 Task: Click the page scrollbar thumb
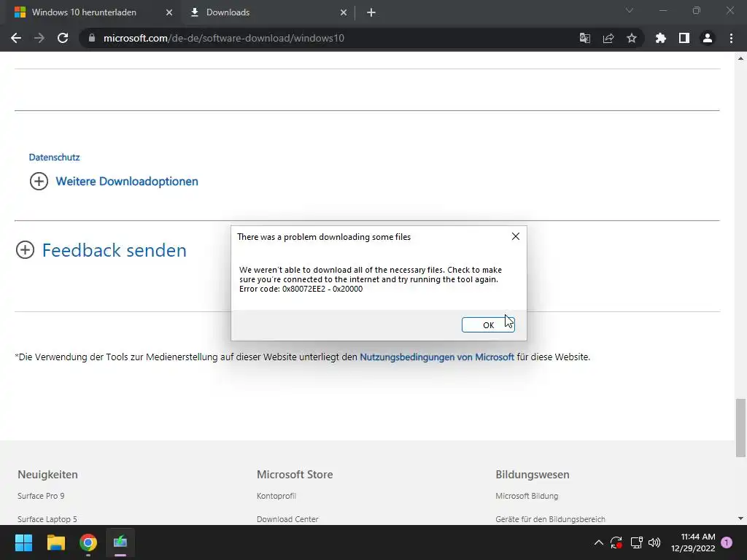point(740,427)
